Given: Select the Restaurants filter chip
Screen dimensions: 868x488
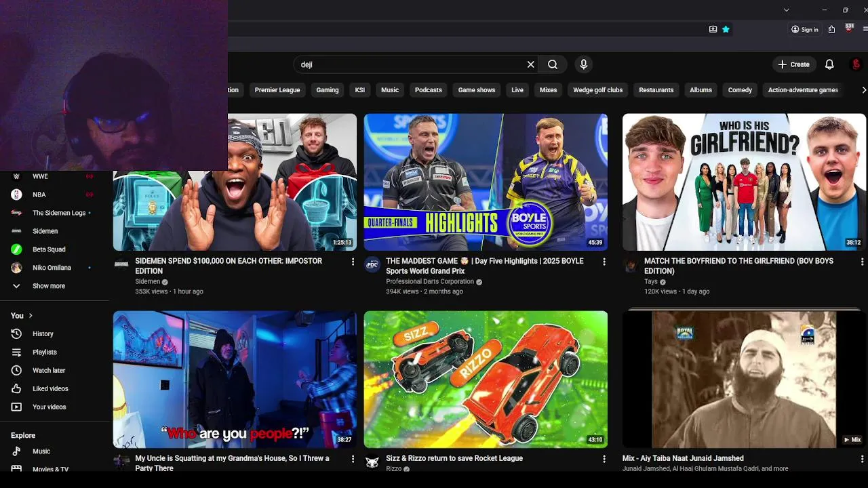Looking at the screenshot, I should [656, 89].
